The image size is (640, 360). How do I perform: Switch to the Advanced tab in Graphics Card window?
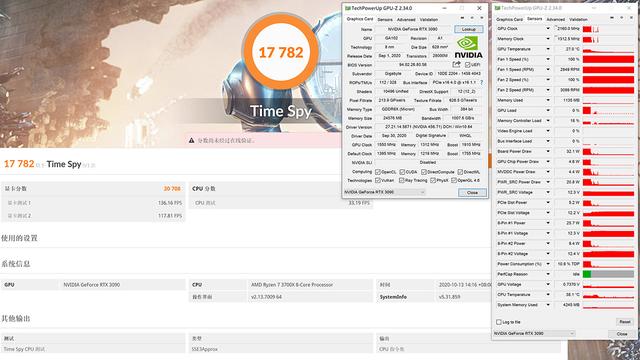point(406,19)
